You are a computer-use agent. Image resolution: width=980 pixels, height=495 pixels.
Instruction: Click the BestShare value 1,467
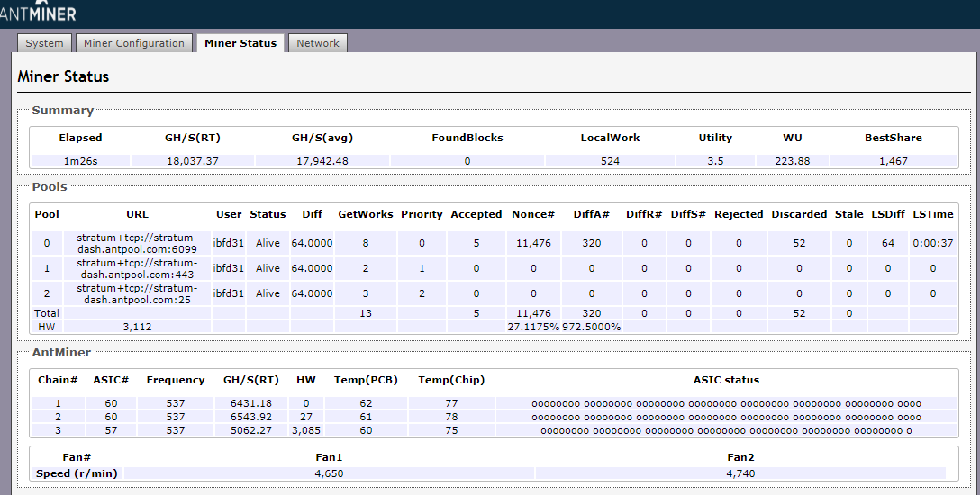[893, 161]
